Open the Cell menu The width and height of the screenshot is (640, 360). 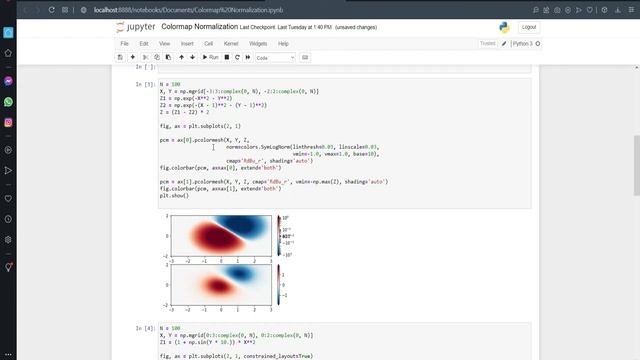click(x=209, y=44)
